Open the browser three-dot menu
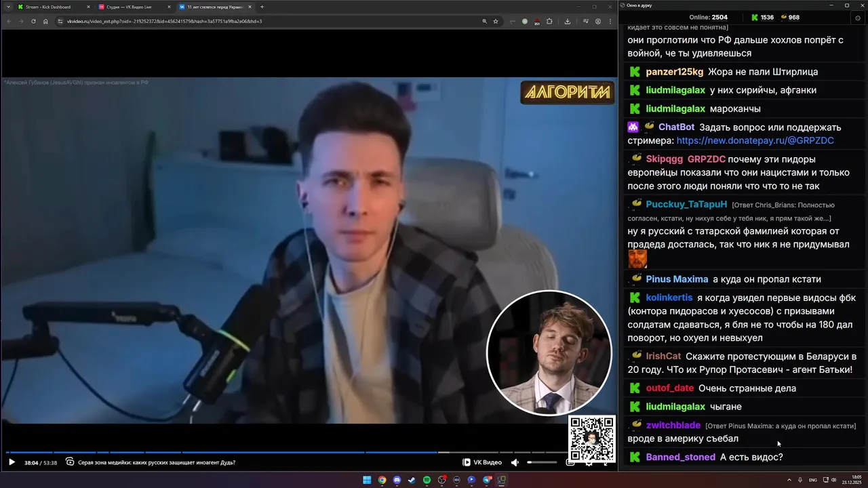 (609, 21)
